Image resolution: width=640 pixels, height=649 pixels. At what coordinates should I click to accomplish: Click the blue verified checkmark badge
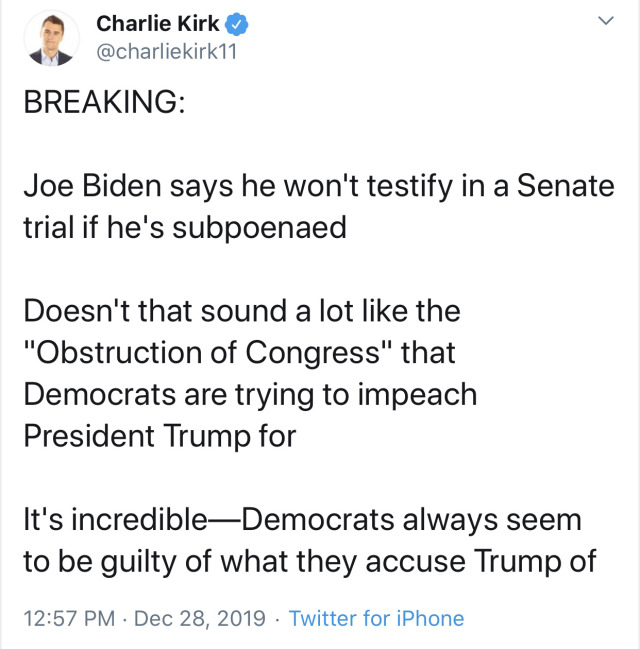tap(236, 25)
